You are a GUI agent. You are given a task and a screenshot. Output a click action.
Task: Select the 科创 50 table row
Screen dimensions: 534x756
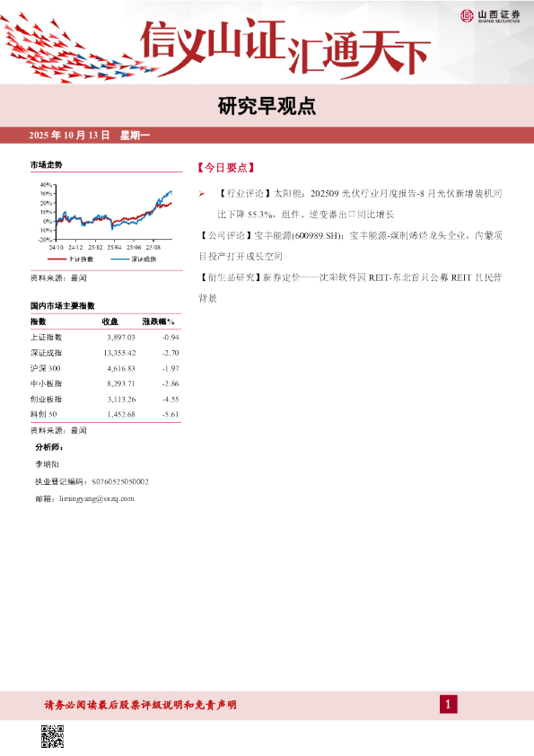pos(106,414)
